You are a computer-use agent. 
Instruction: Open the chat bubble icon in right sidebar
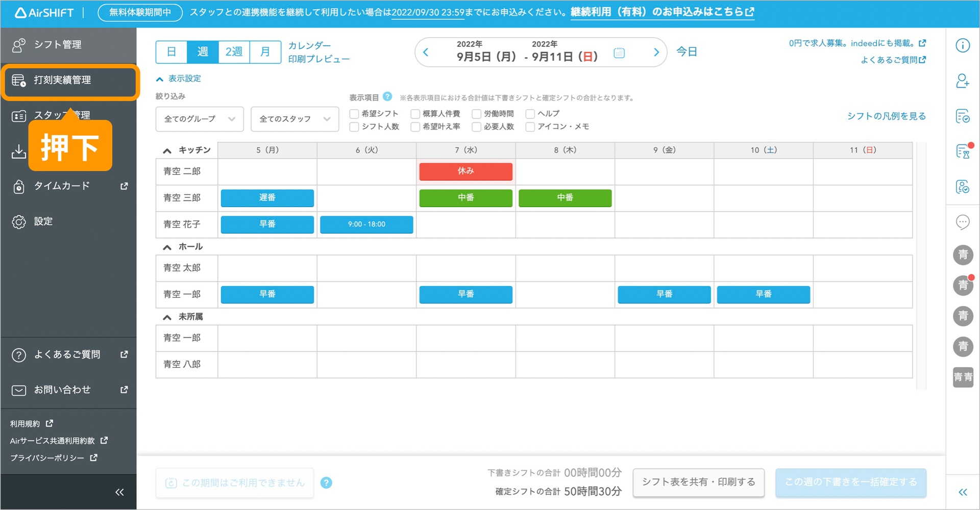click(x=962, y=222)
